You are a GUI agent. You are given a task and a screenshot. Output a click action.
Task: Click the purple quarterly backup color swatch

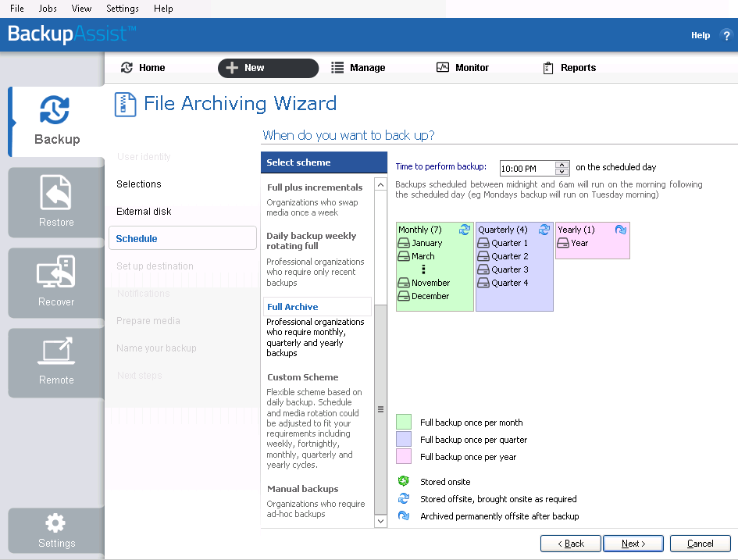(x=404, y=439)
